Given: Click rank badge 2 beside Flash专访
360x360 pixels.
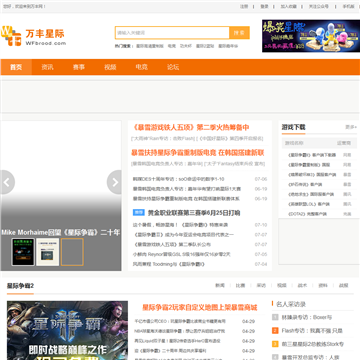Looking at the screenshot, I should click(275, 330).
